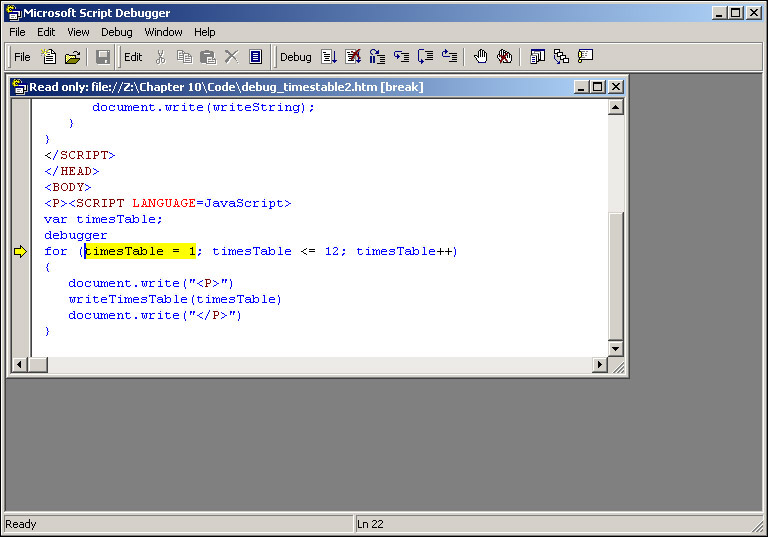Clear all breakpoints with crossed hand icon
This screenshot has height=537, width=768.
coord(505,57)
